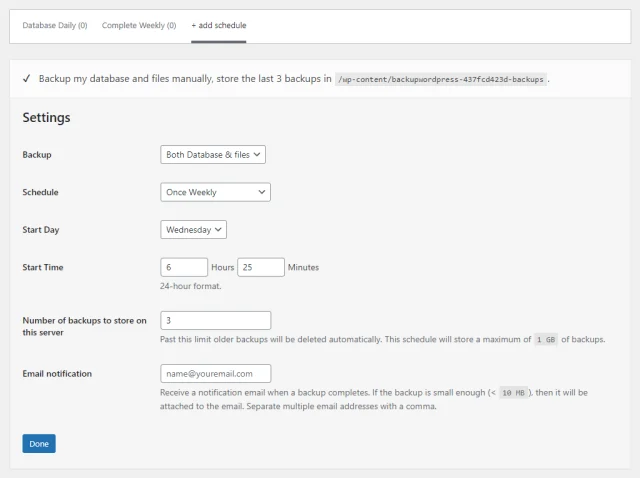Click the Email notification label
Image resolution: width=640 pixels, height=478 pixels.
[x=57, y=374]
